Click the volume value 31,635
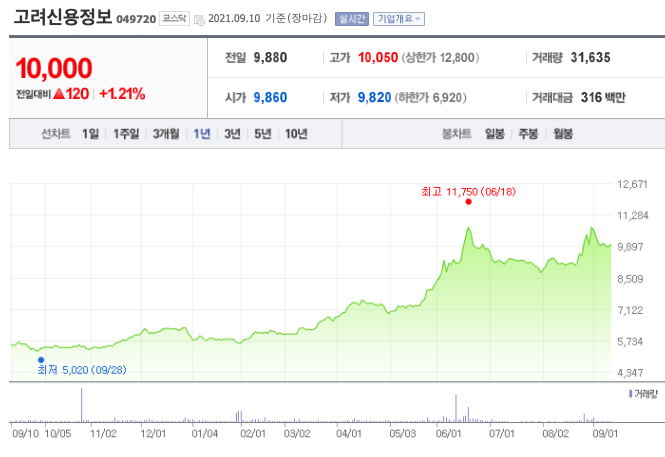This screenshot has width=665, height=457. click(x=590, y=57)
